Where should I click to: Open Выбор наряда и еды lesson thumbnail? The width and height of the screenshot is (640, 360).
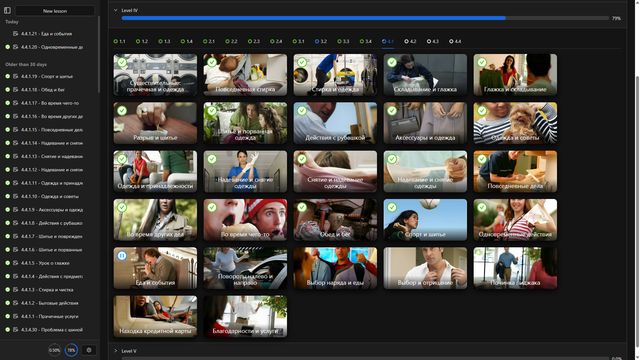(335, 268)
